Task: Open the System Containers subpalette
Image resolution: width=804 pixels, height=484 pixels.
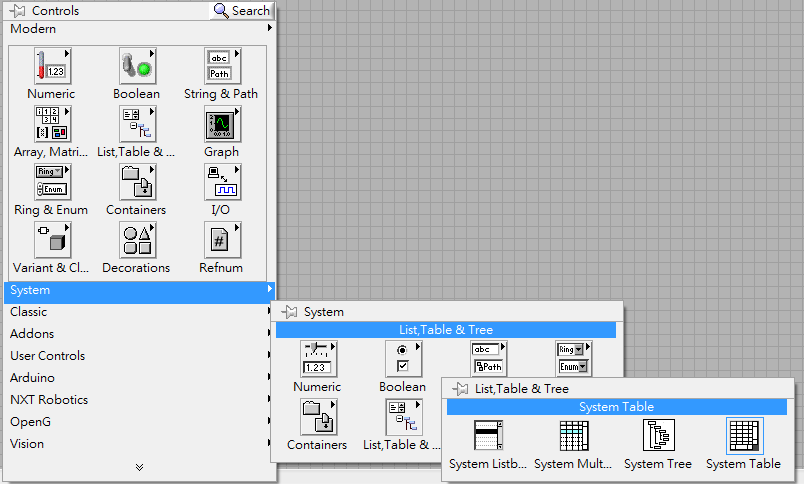Action: tap(318, 417)
